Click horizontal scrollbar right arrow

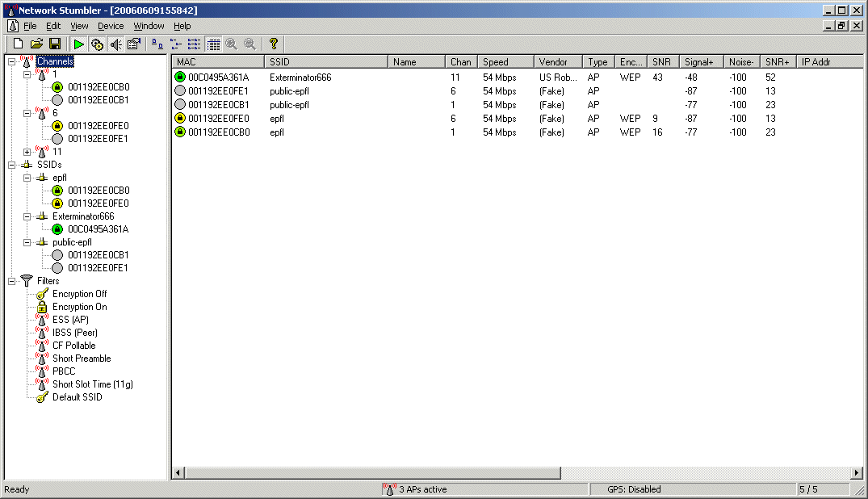coord(857,473)
